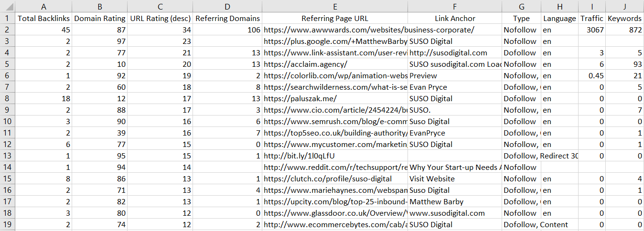Click the Traffic cell showing 3067
Viewport: 644px width, 231px height.
tap(592, 30)
